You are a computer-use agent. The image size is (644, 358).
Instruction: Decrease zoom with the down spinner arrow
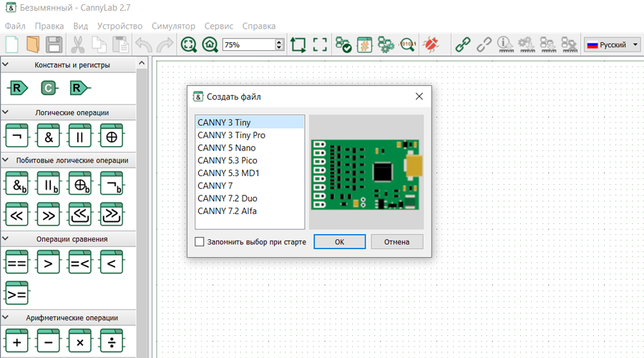[x=279, y=47]
